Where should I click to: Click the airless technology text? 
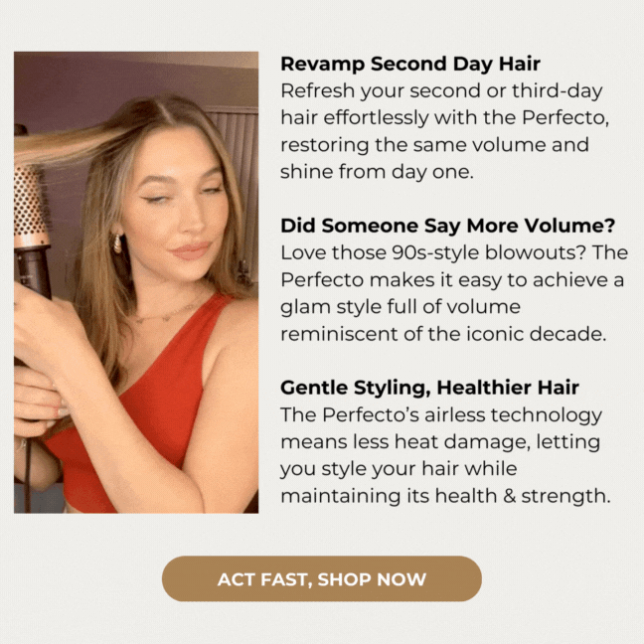(x=513, y=414)
